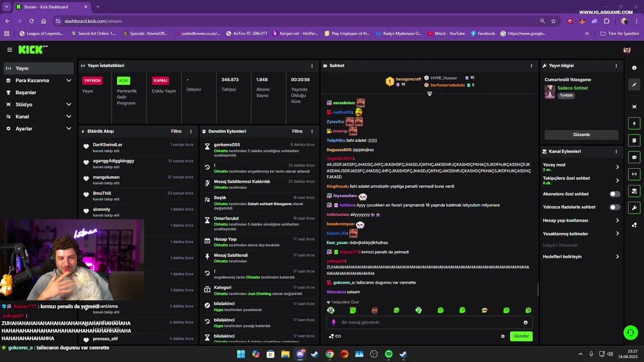Open Müzik - YouTube bookmark
Viewport: 644px width, 362px height.
(446, 33)
